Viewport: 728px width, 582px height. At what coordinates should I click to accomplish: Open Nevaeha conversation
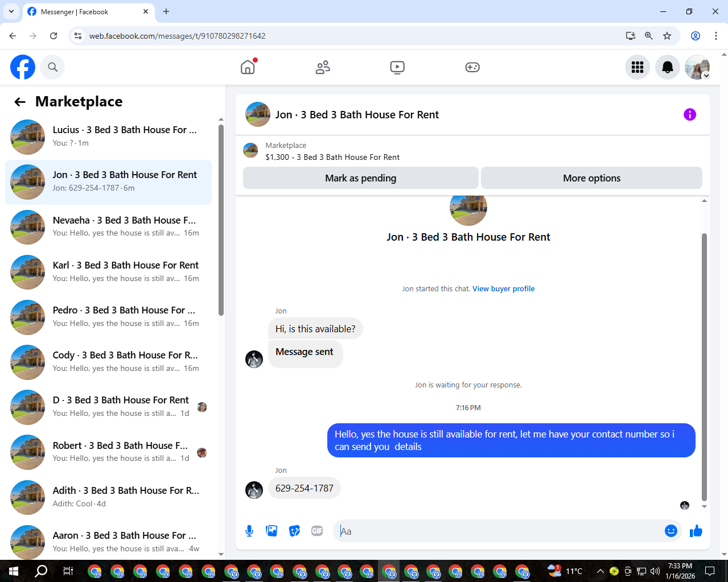(x=108, y=227)
